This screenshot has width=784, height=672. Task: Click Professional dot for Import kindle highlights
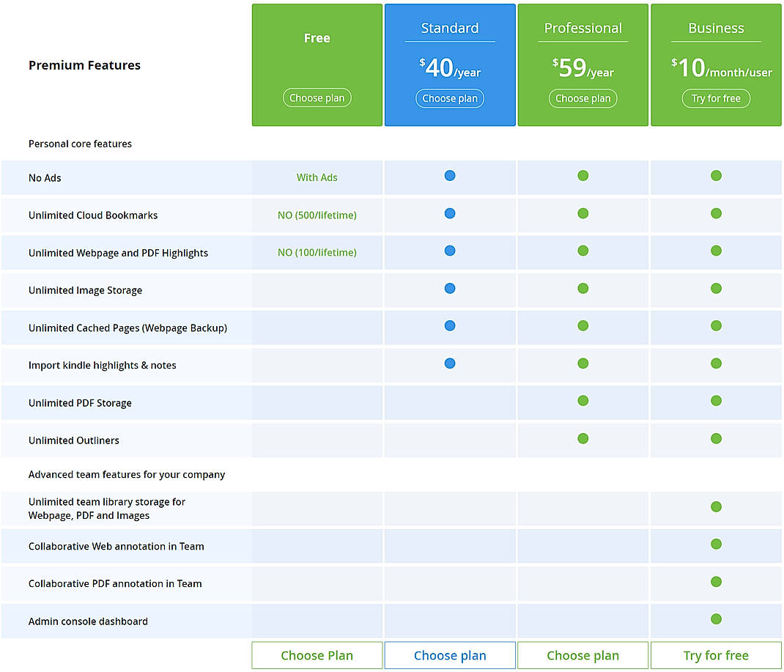583,363
